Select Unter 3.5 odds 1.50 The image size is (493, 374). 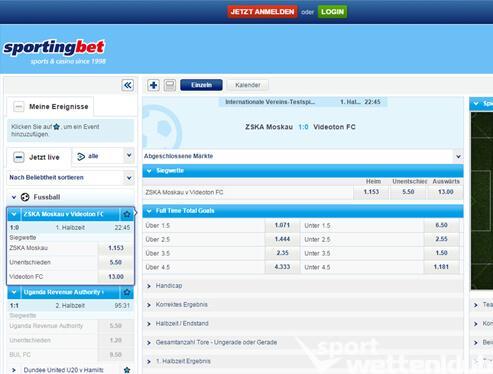(441, 253)
